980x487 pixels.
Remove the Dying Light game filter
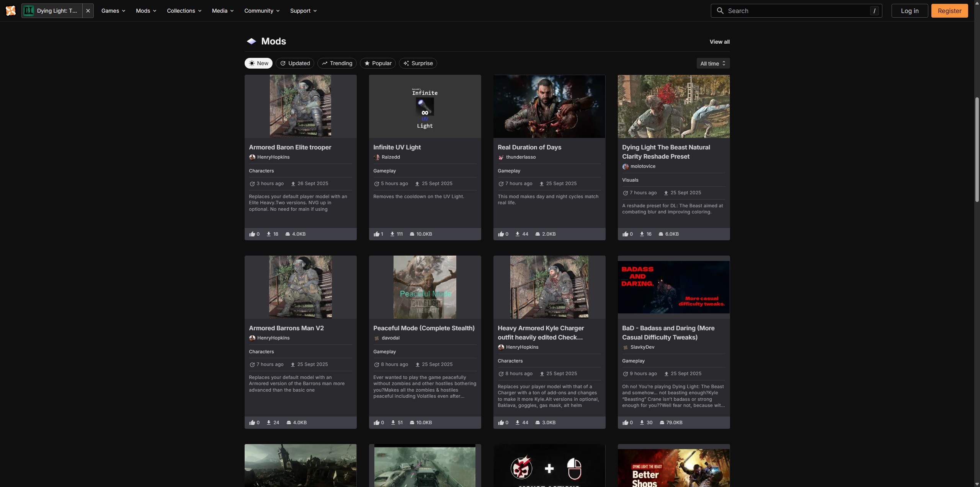coord(88,11)
